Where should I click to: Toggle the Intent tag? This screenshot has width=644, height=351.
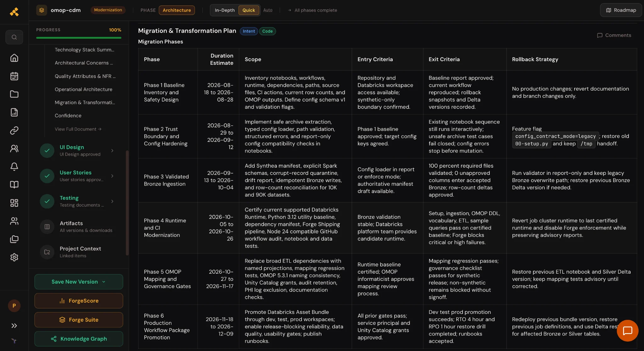click(249, 31)
